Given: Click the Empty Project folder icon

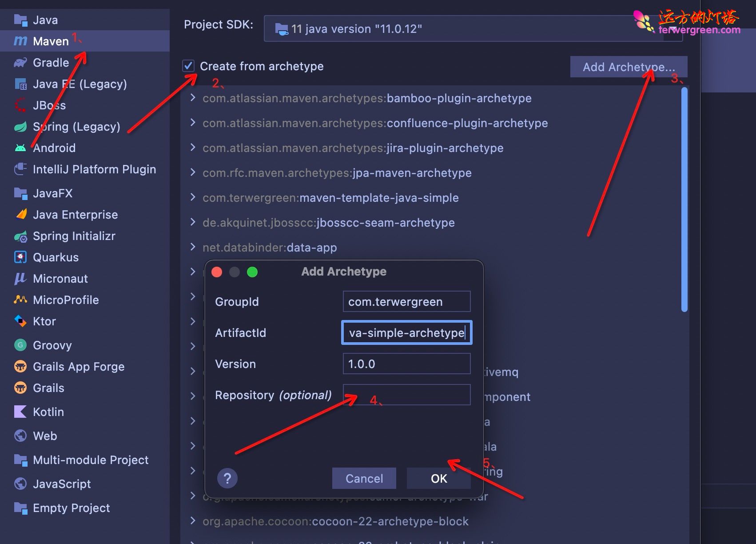Looking at the screenshot, I should coord(20,508).
